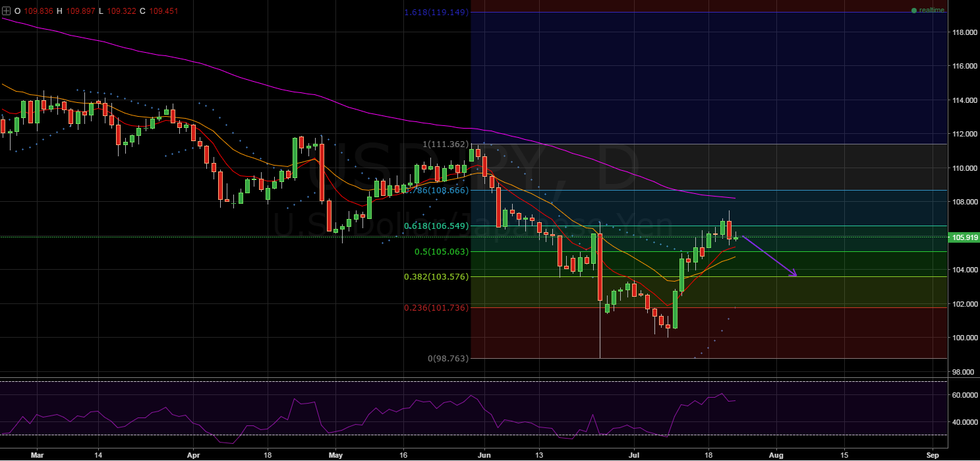Click the 13 date label after Jun
The width and height of the screenshot is (980, 461).
538,455
